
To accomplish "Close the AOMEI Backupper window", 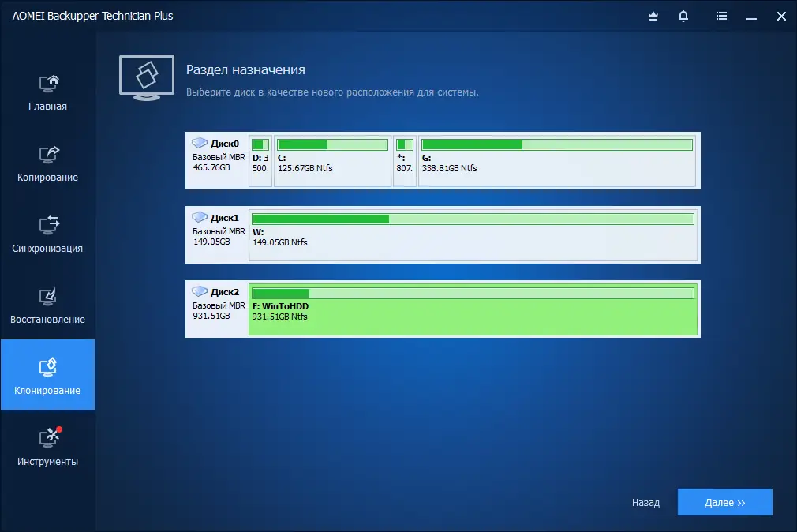I will (782, 17).
